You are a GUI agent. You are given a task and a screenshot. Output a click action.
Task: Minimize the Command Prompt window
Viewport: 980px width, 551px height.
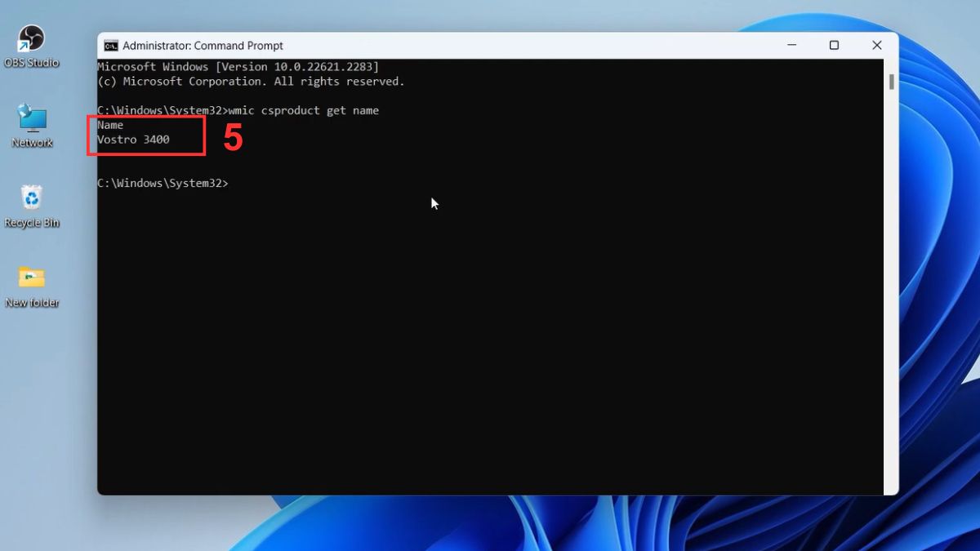[x=790, y=45]
